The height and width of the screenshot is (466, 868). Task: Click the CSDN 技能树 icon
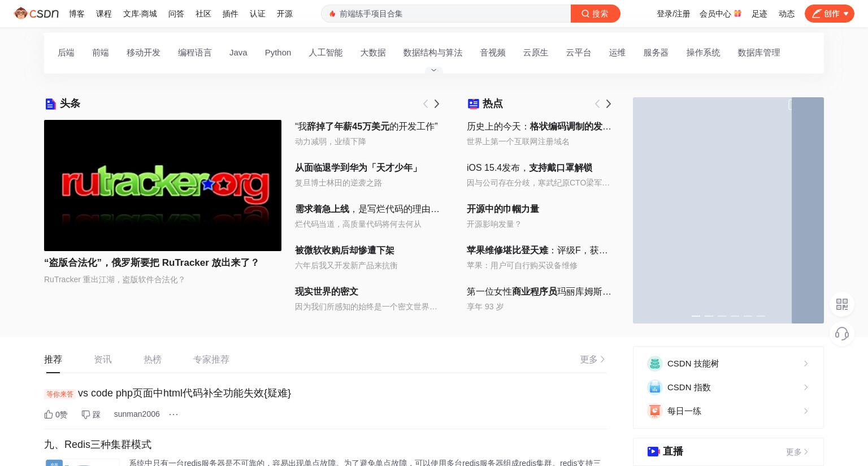pos(654,364)
